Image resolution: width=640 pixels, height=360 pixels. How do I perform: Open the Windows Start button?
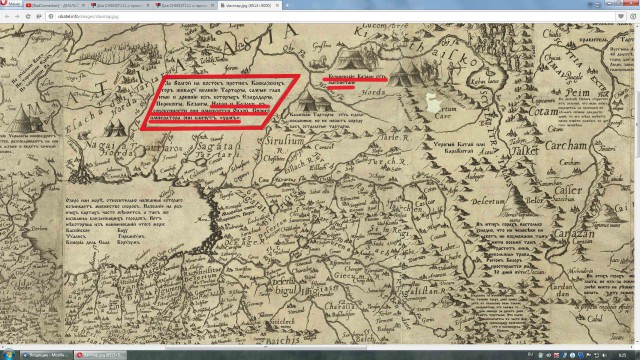(x=8, y=354)
